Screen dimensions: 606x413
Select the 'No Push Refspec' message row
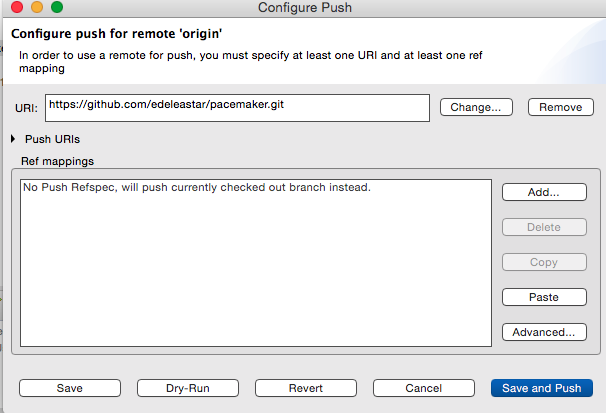[x=197, y=187]
